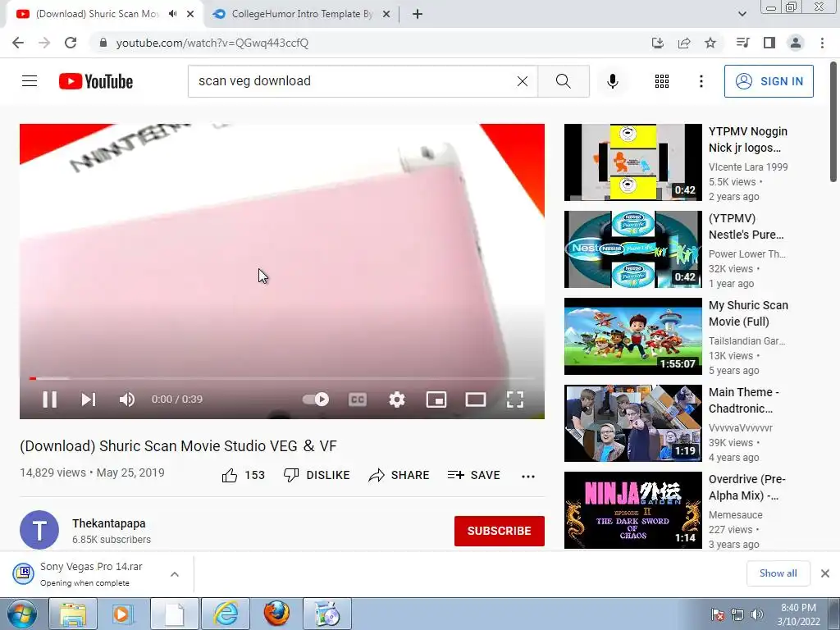The image size is (840, 630).
Task: Expand Sony Vegas Pro 14.rar download options
Action: click(x=175, y=574)
